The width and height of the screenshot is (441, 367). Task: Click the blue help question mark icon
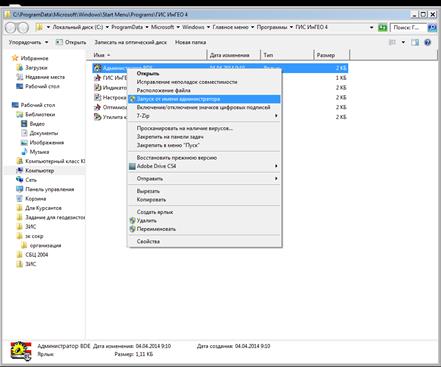pyautogui.click(x=428, y=42)
